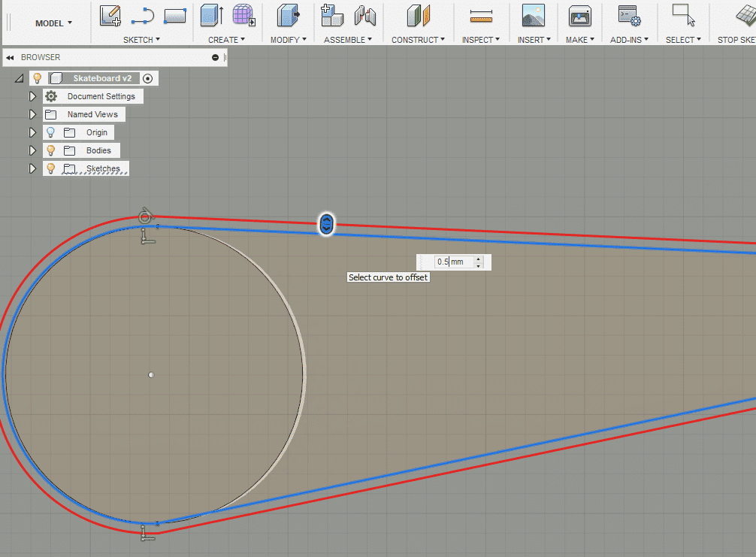Image resolution: width=756 pixels, height=557 pixels.
Task: Click the Create Form icon
Action: [x=244, y=16]
